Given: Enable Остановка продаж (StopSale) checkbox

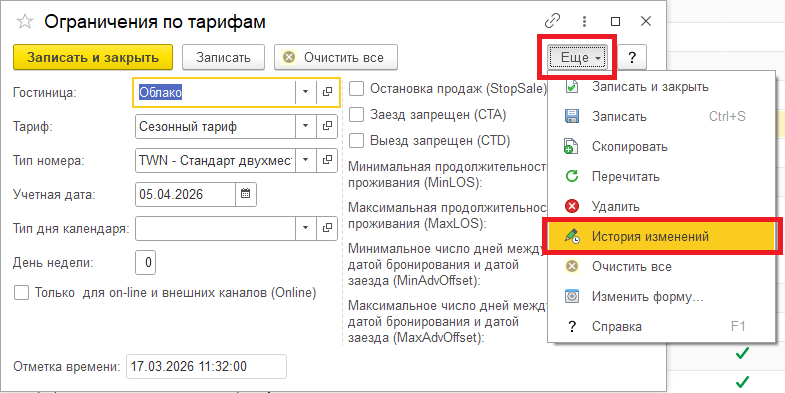Looking at the screenshot, I should pos(356,89).
